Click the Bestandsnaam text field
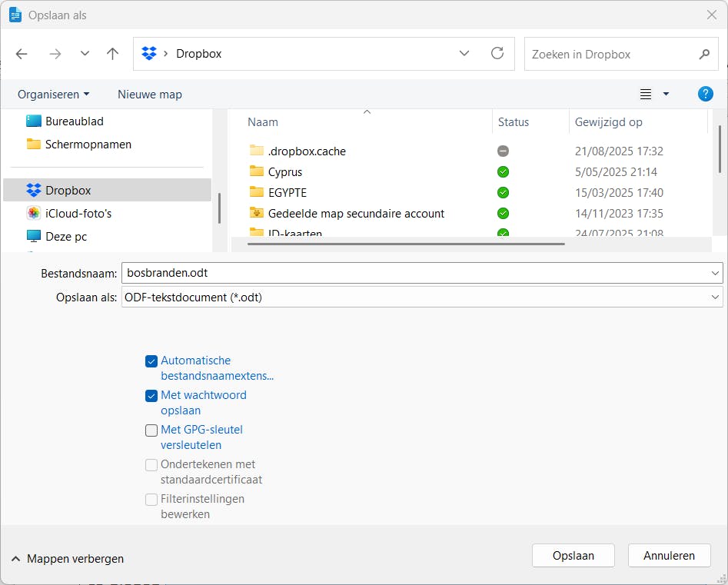Image resolution: width=728 pixels, height=585 pixels. 415,273
